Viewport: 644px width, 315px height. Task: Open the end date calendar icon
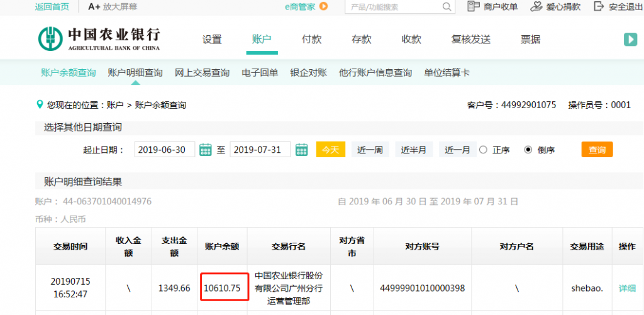coord(301,150)
